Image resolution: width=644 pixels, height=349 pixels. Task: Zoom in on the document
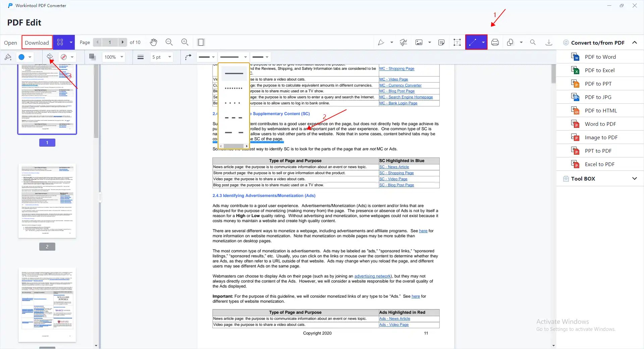coord(184,42)
